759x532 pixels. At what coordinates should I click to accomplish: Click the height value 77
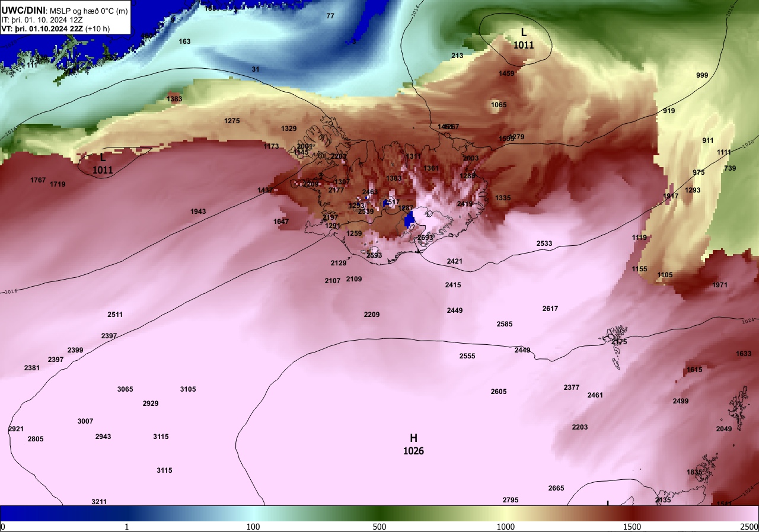tap(330, 16)
